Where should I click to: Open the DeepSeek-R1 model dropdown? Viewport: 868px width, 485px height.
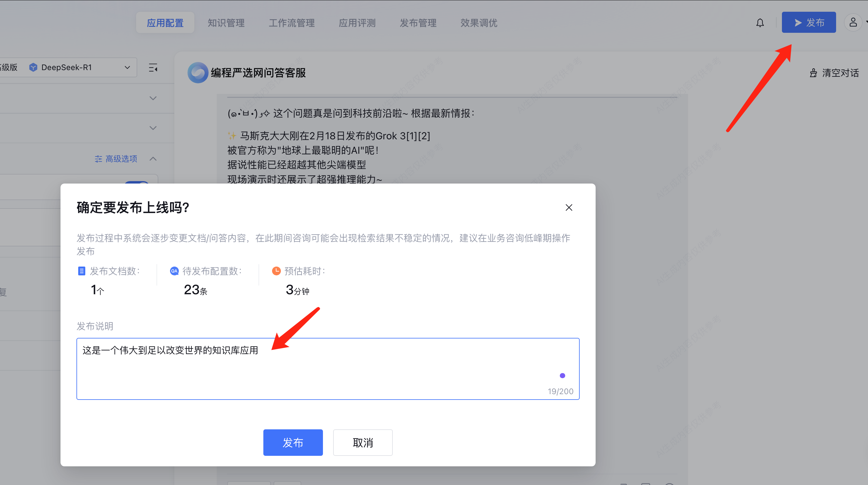[x=127, y=67]
